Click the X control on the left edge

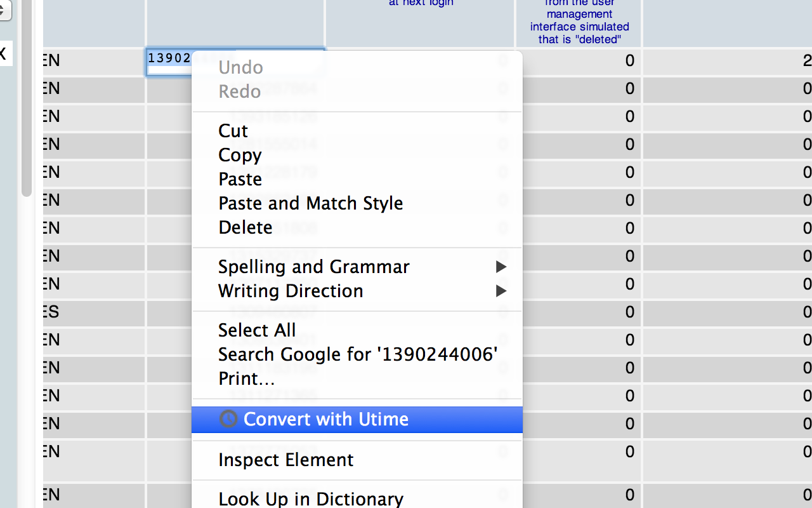coord(3,53)
